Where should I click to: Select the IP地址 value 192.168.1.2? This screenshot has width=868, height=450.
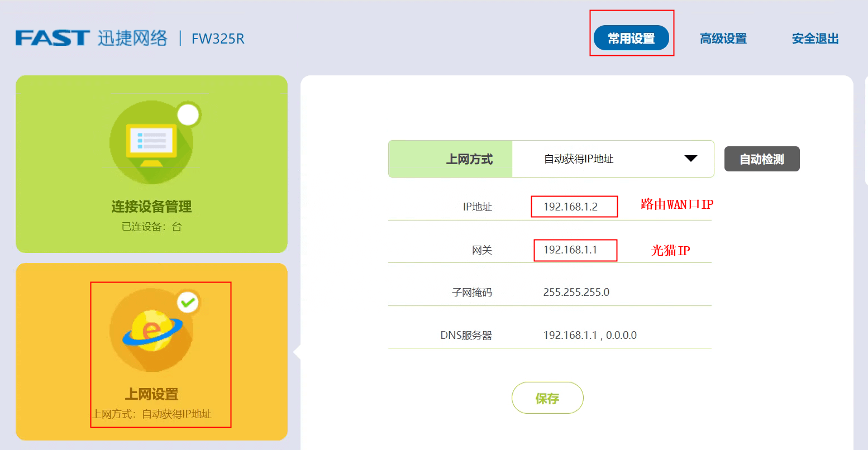pos(570,207)
